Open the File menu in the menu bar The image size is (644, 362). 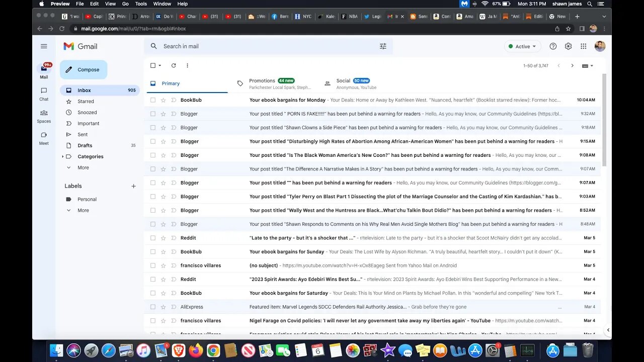pos(80,4)
